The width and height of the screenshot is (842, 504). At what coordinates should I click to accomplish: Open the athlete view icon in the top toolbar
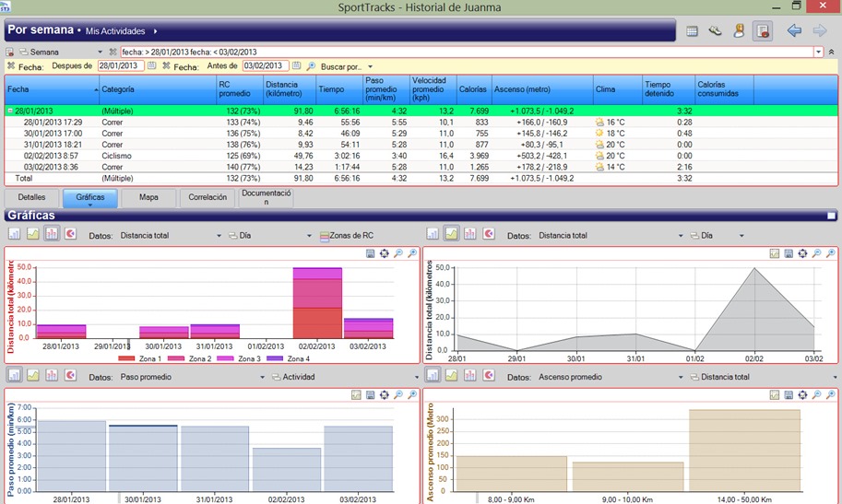tap(739, 31)
